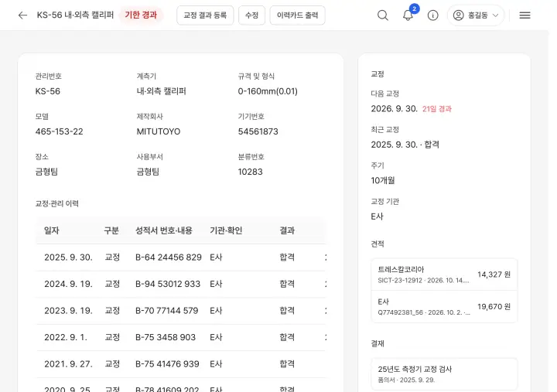Select the 2022. 9. 1. history row

[180, 337]
